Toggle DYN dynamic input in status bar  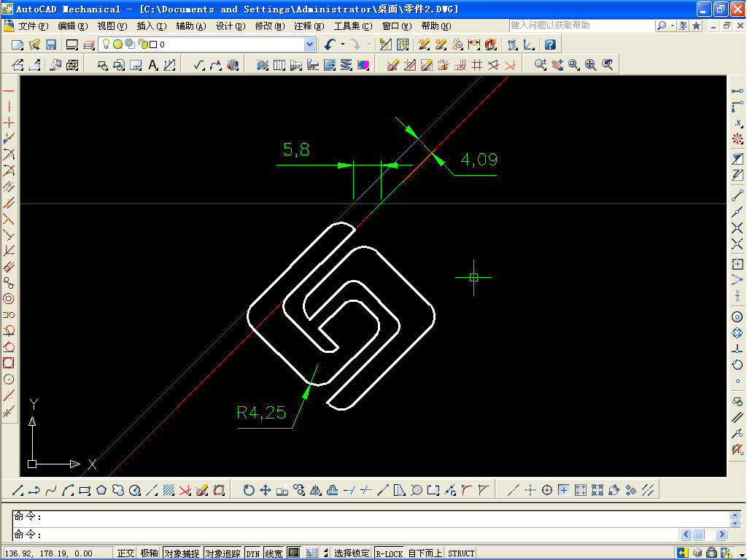click(253, 553)
